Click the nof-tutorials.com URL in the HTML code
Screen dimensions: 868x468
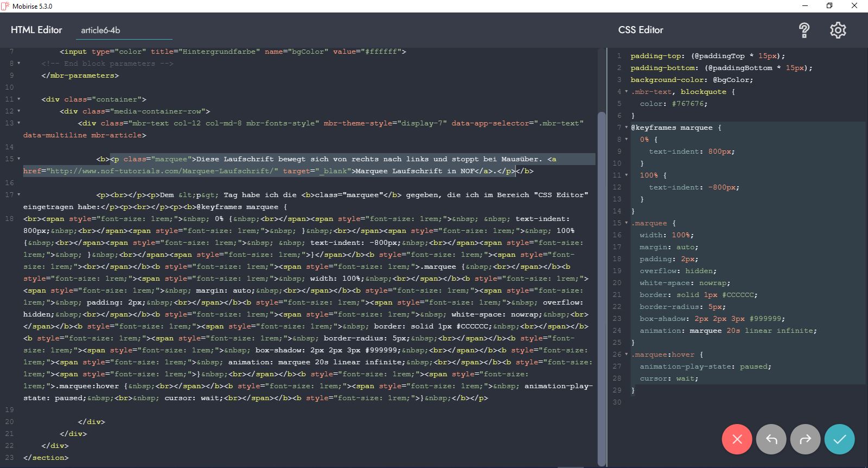[x=163, y=171]
